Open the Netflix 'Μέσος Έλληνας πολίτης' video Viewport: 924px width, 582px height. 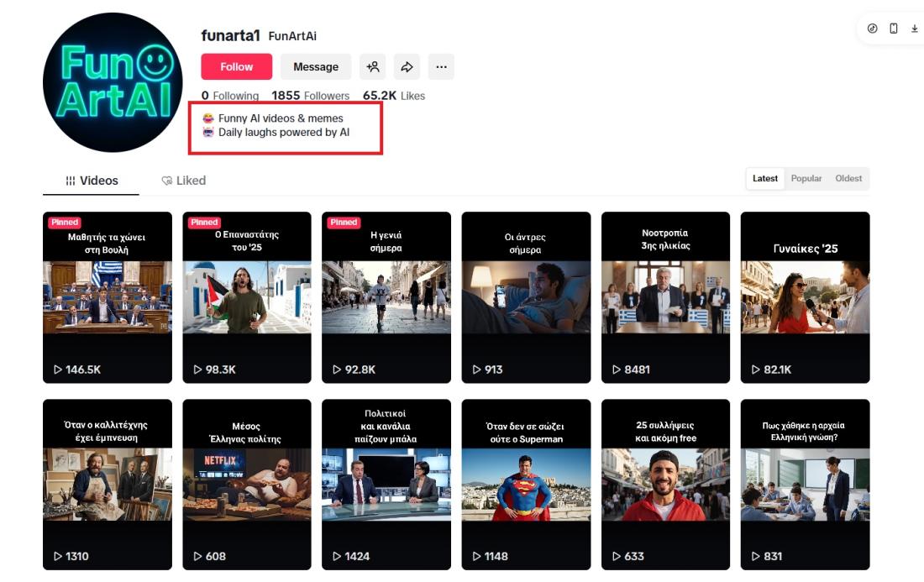tap(246, 485)
